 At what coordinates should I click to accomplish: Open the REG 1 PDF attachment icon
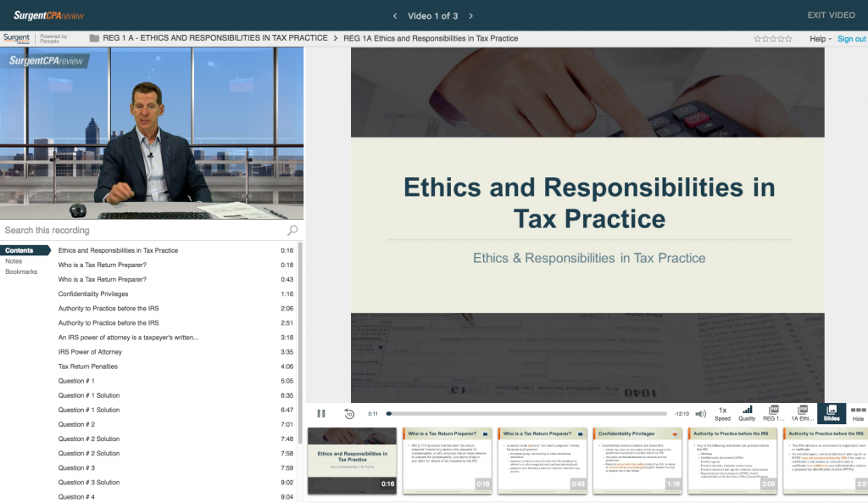[x=773, y=413]
